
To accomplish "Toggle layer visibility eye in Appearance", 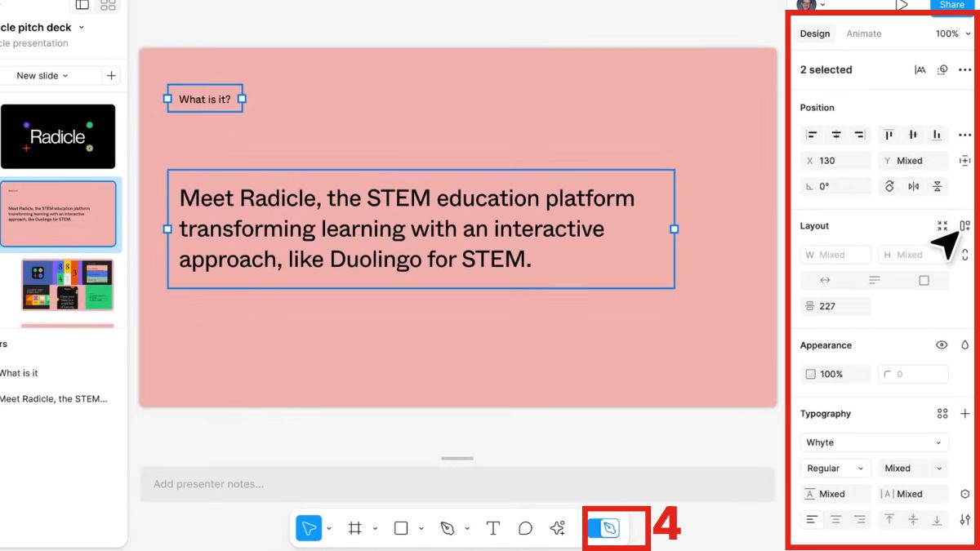I will (942, 345).
